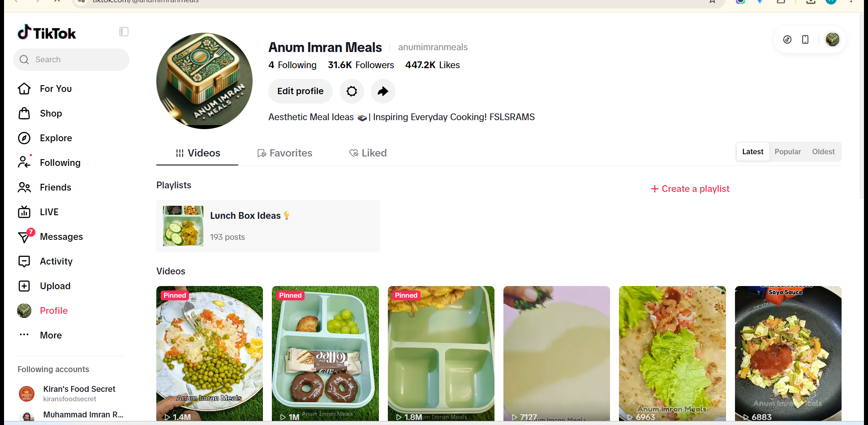Select the Latest sort option
This screenshot has height=425, width=868.
(752, 152)
